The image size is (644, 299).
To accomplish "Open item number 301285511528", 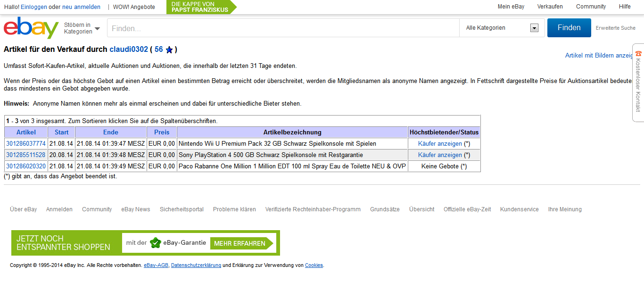I will pos(26,155).
